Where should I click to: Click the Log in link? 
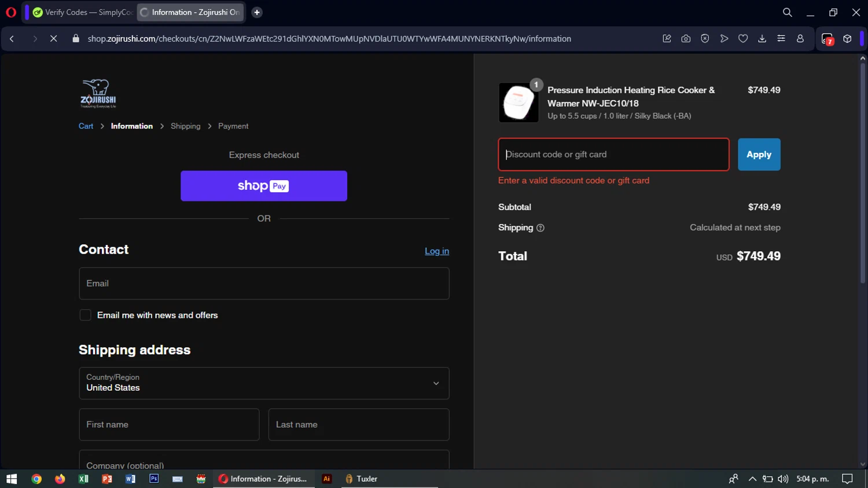[437, 251]
